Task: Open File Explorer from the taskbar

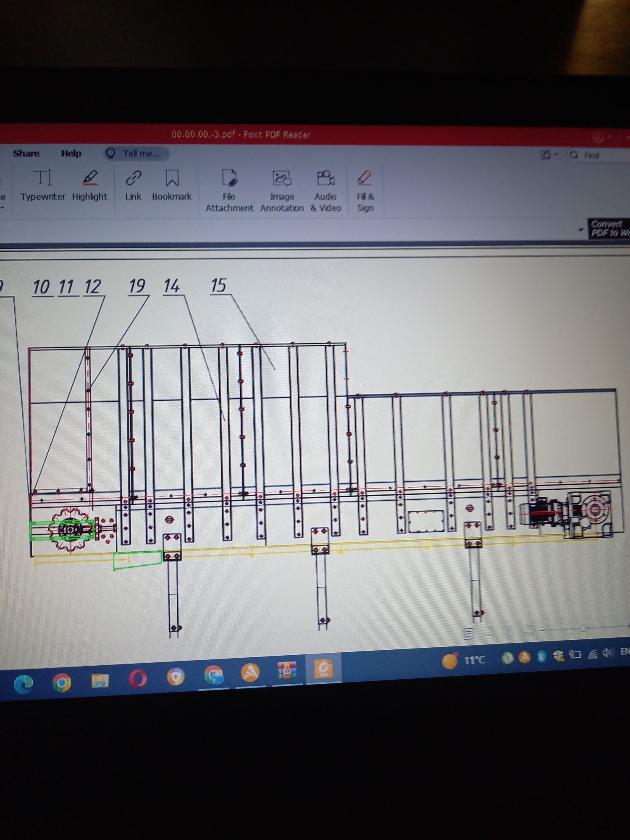Action: coord(100,680)
